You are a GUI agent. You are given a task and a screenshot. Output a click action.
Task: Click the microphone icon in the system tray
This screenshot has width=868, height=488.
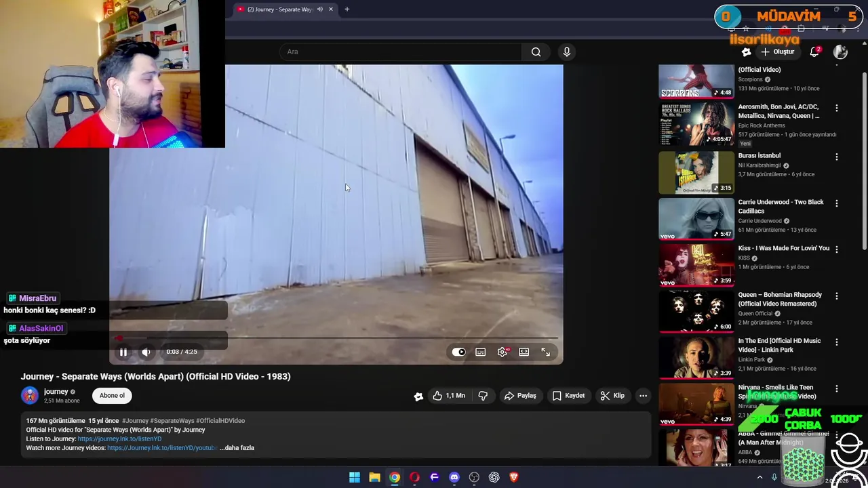pyautogui.click(x=774, y=477)
